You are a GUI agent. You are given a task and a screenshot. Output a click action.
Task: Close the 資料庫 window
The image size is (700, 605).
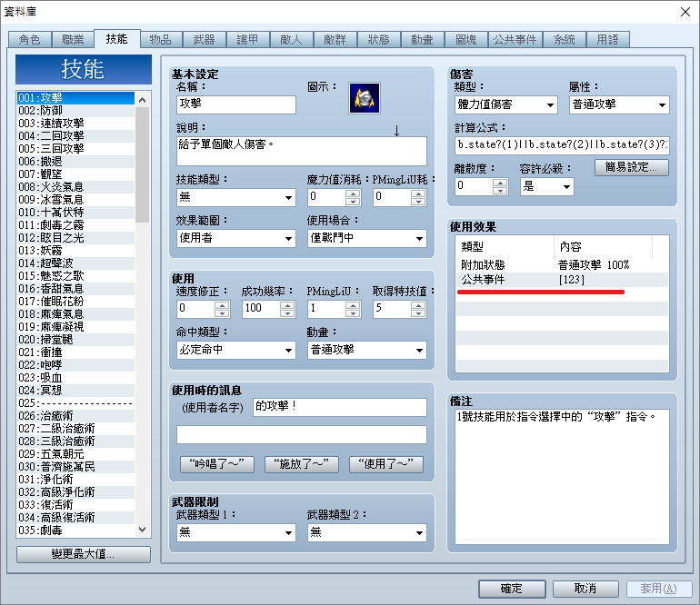pos(685,12)
